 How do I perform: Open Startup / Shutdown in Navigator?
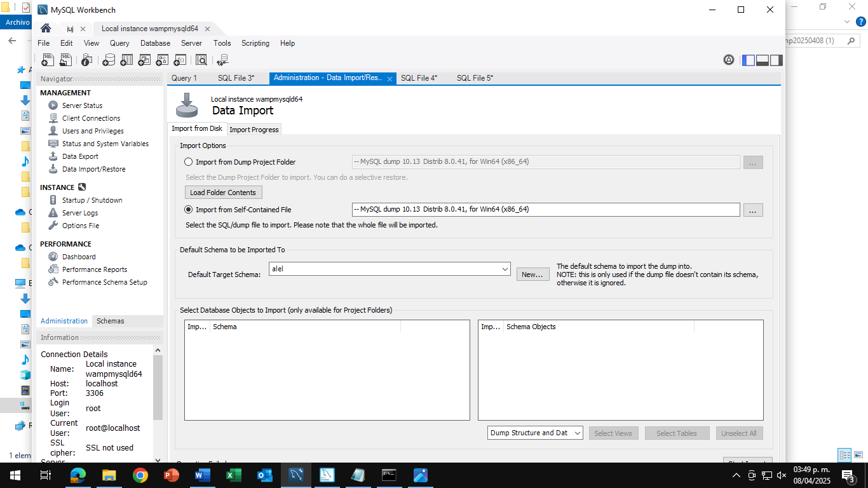(92, 200)
